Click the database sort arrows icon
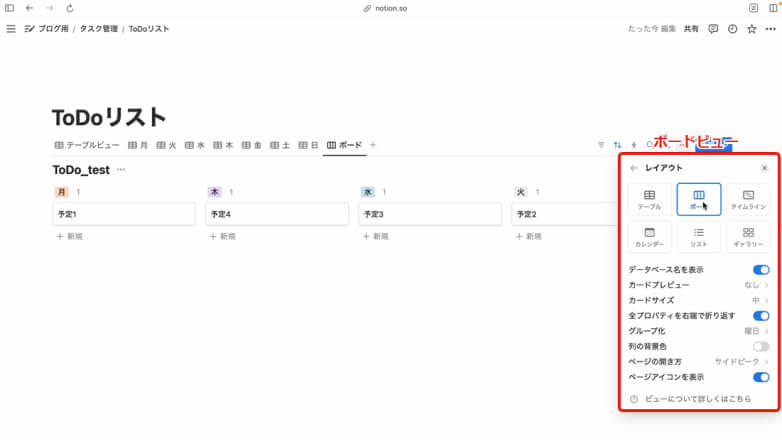The image size is (782, 440). point(617,145)
